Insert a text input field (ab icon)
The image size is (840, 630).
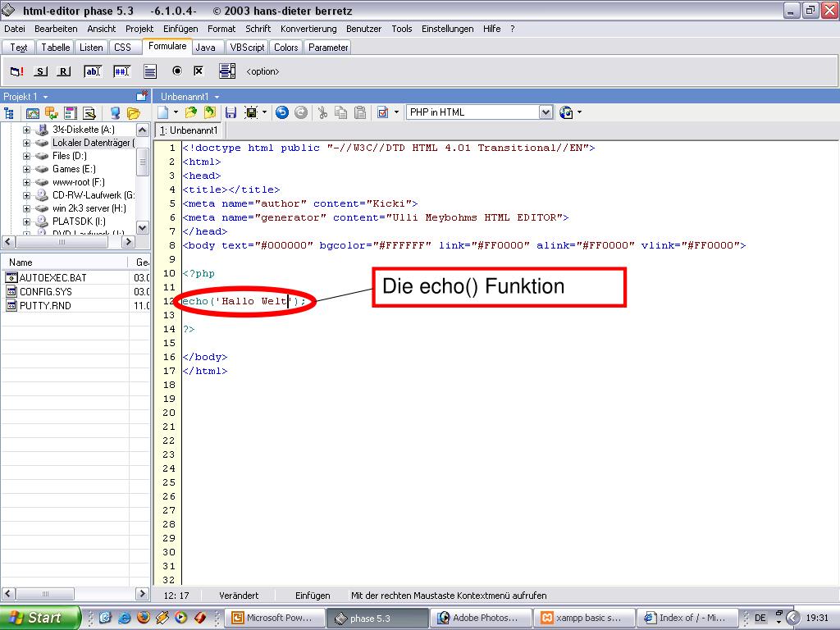click(x=93, y=71)
